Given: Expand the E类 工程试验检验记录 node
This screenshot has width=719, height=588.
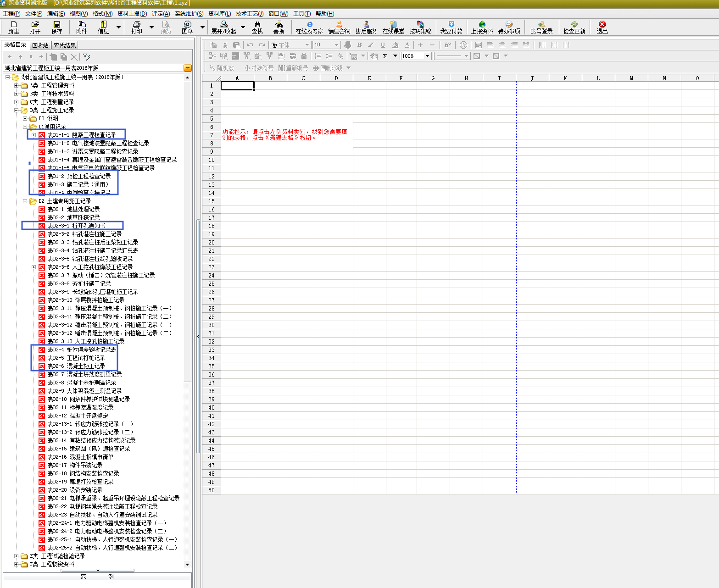Looking at the screenshot, I should pos(17,556).
